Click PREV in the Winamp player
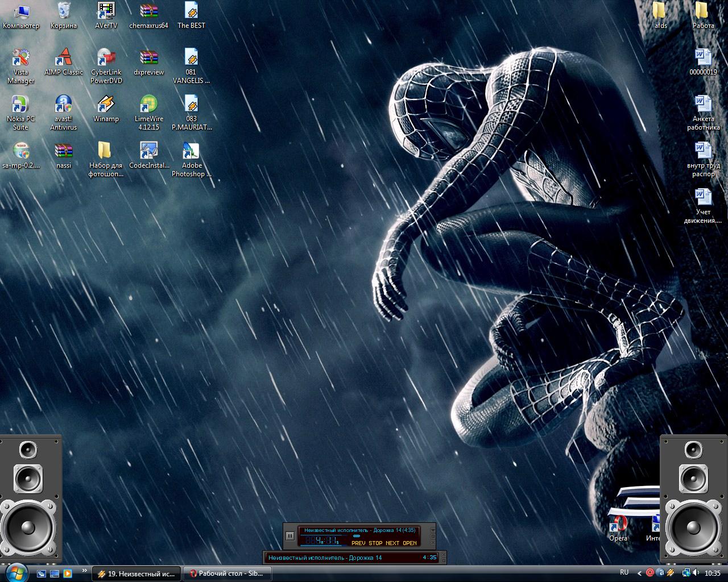The width and height of the screenshot is (728, 582). point(358,543)
